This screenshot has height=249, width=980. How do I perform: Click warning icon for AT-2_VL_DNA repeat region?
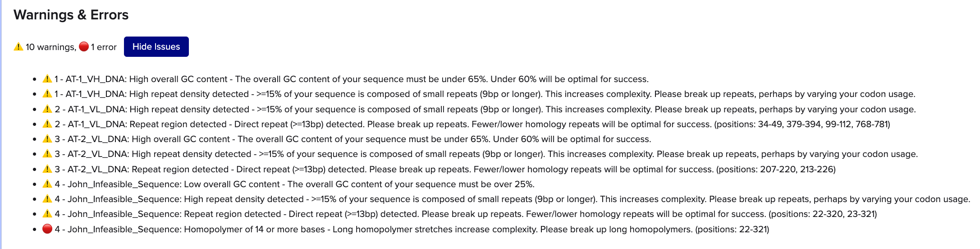pyautogui.click(x=47, y=169)
